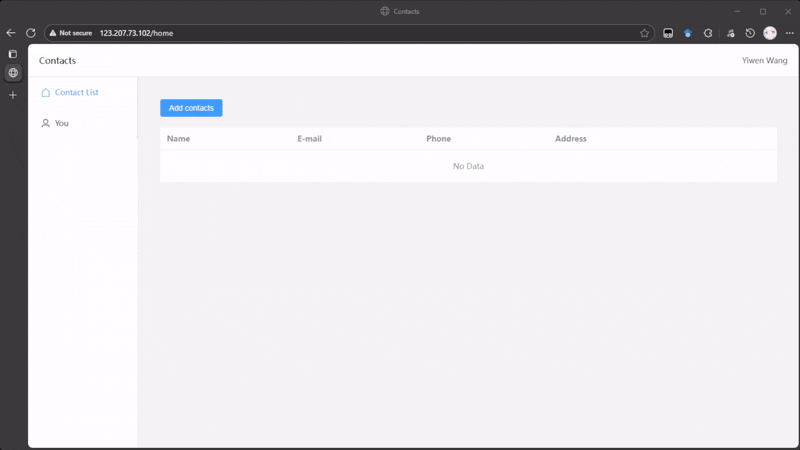Minimize the browser window
Viewport: 800px width, 450px height.
[x=737, y=11]
